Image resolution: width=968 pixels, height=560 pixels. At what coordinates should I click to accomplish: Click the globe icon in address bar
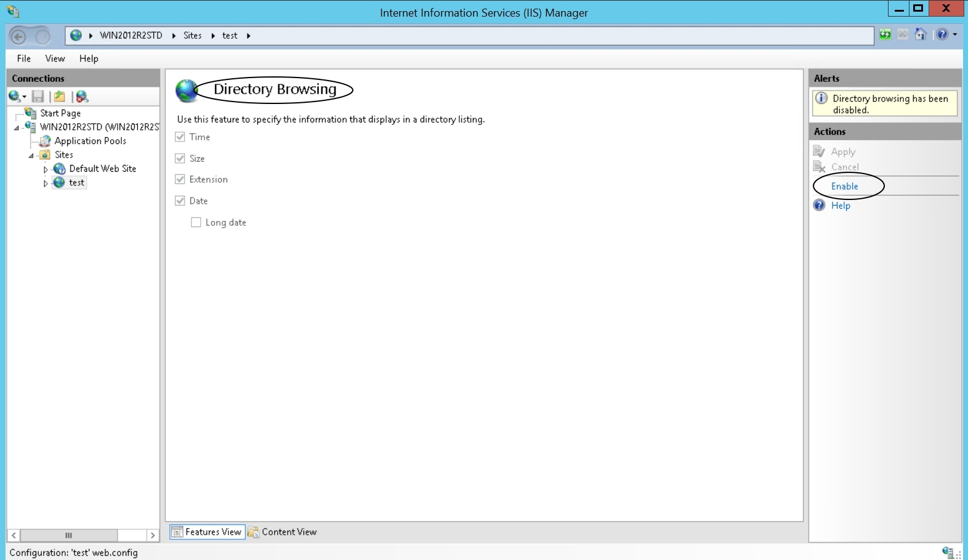click(76, 35)
